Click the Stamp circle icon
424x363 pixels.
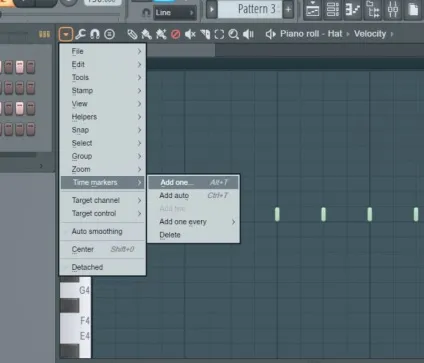click(109, 34)
